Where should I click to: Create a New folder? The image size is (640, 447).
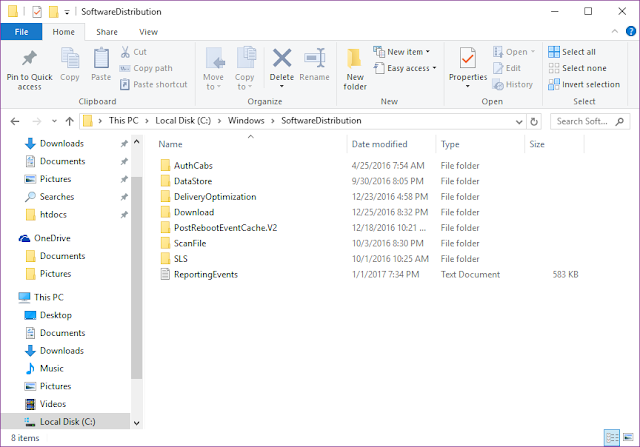(355, 69)
